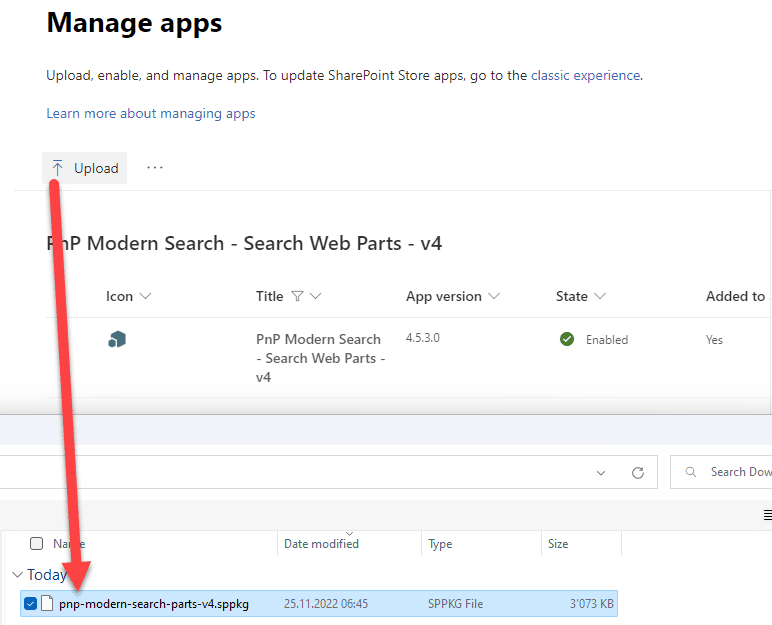Click the Upload arrow icon
The width and height of the screenshot is (772, 625).
point(58,168)
